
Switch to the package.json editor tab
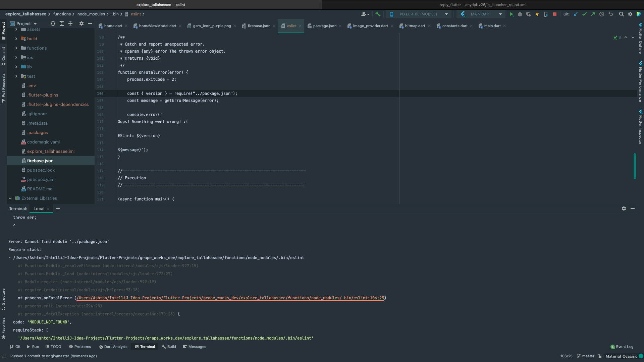pyautogui.click(x=324, y=25)
